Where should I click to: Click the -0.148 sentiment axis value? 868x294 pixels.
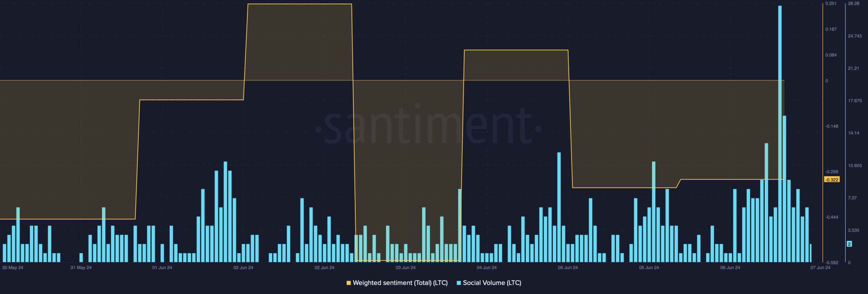(832, 126)
